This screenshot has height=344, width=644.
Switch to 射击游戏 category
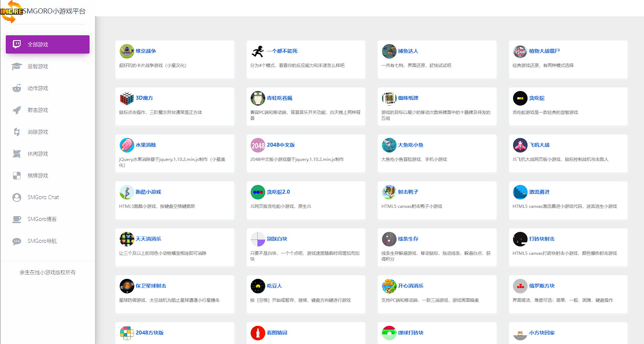pyautogui.click(x=38, y=110)
